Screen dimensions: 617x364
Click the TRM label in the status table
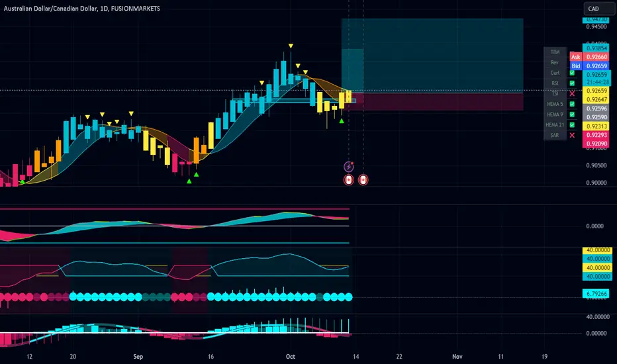555,52
